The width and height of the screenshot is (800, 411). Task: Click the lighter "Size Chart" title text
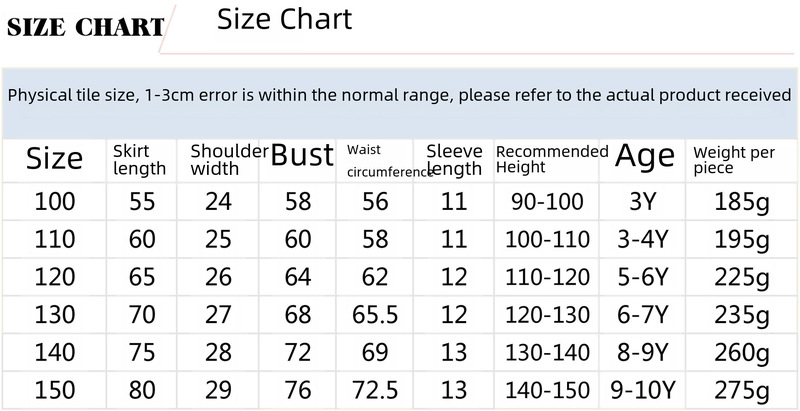point(285,19)
